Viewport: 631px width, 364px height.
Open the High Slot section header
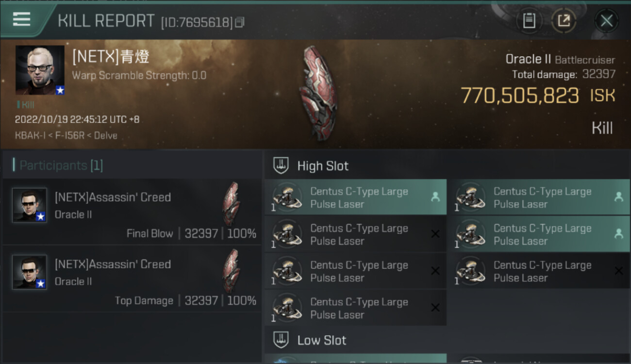coord(323,166)
